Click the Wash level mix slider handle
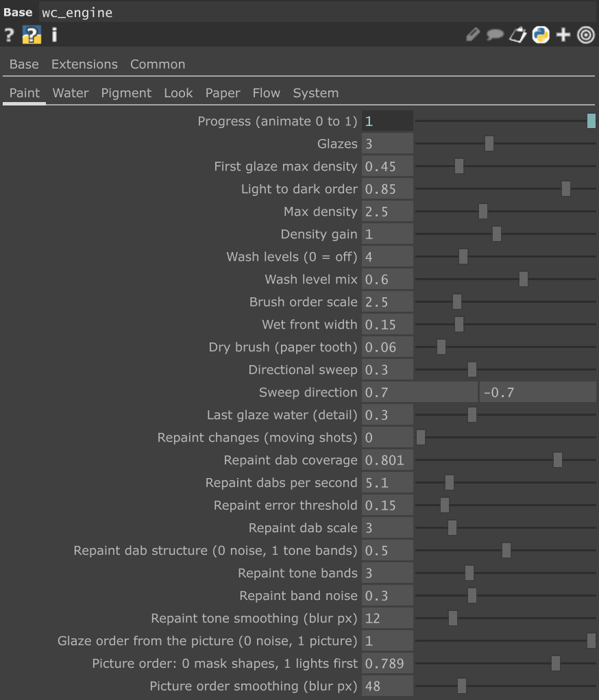 click(x=524, y=279)
